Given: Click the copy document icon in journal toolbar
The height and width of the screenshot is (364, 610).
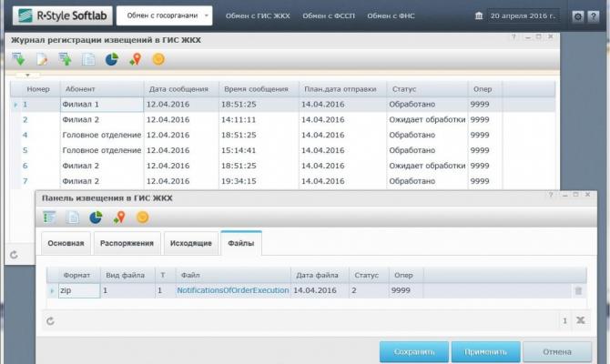Looking at the screenshot, I should (88, 59).
